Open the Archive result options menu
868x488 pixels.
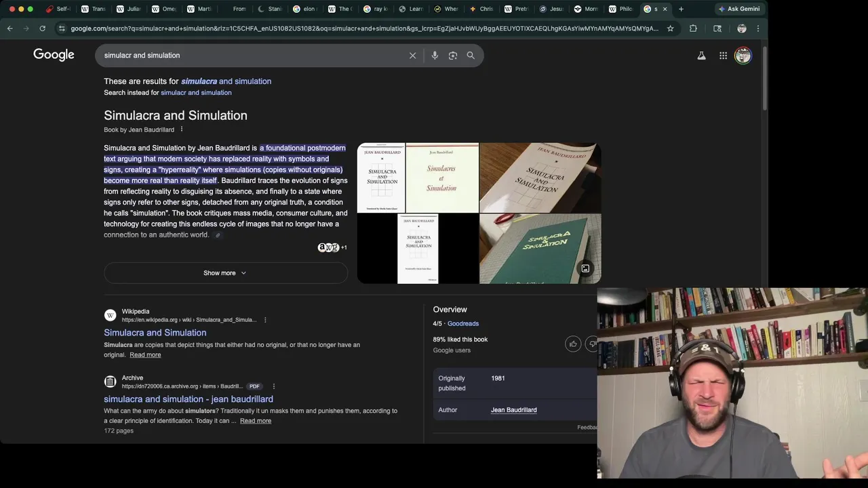click(x=273, y=386)
